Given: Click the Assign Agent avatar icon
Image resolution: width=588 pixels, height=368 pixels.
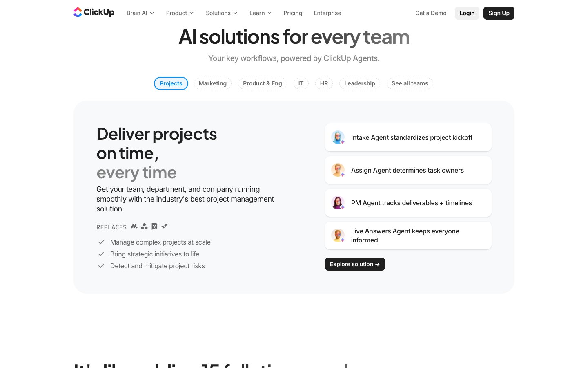Looking at the screenshot, I should click(x=338, y=170).
